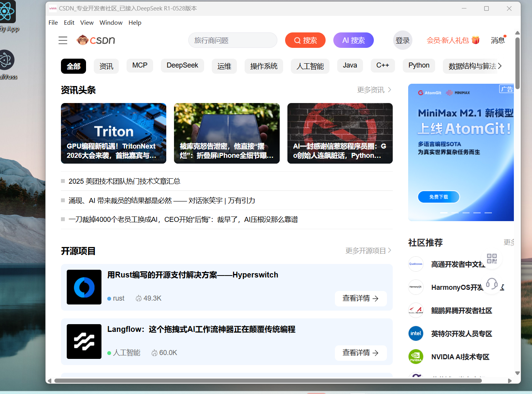Click the rust tag on Hyperswitch
The width and height of the screenshot is (532, 394).
116,298
